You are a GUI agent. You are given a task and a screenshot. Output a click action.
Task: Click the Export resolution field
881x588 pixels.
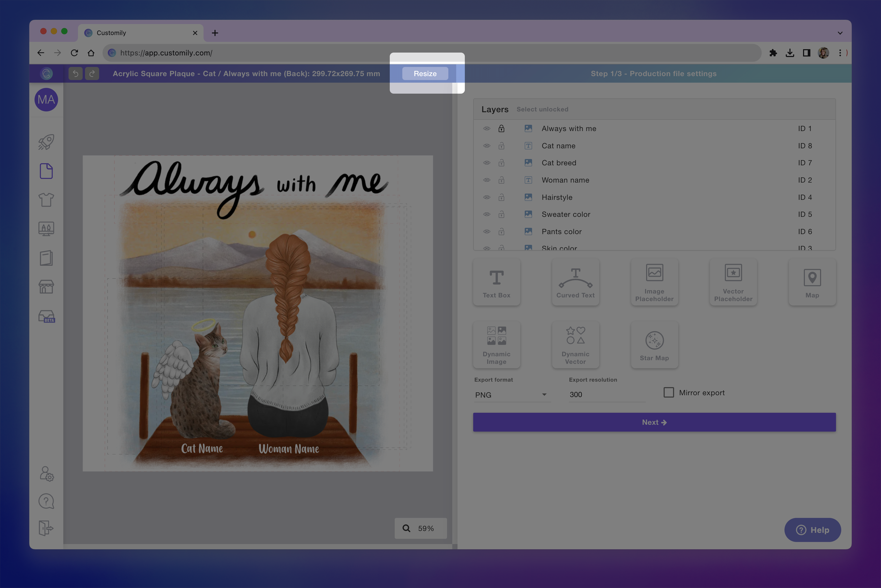pyautogui.click(x=606, y=394)
